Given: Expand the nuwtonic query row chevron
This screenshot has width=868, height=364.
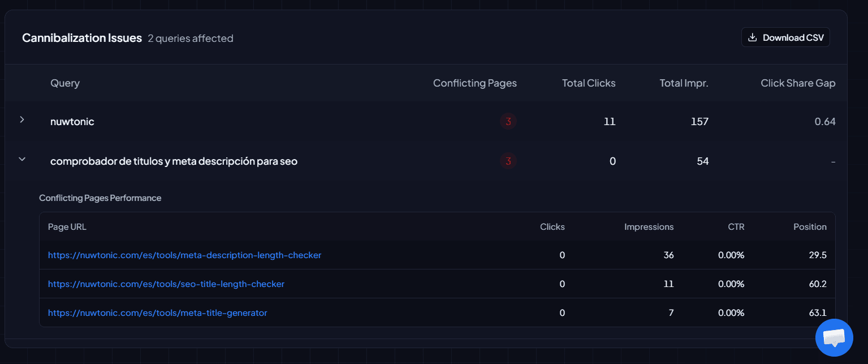Looking at the screenshot, I should (x=22, y=119).
